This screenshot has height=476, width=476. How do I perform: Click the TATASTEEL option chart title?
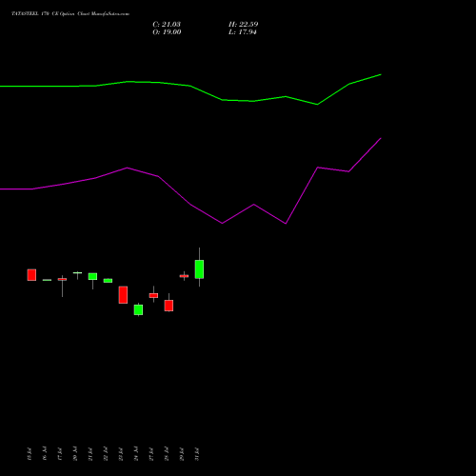pyautogui.click(x=70, y=13)
